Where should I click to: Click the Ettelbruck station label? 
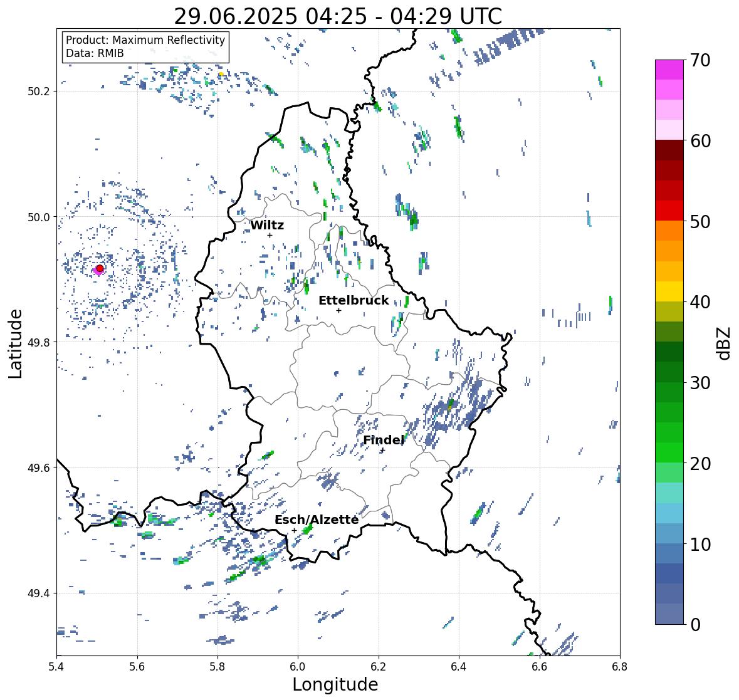(354, 300)
